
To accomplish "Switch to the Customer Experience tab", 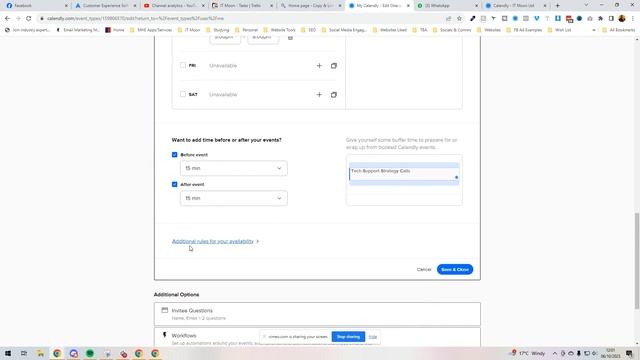I will 105,6.
